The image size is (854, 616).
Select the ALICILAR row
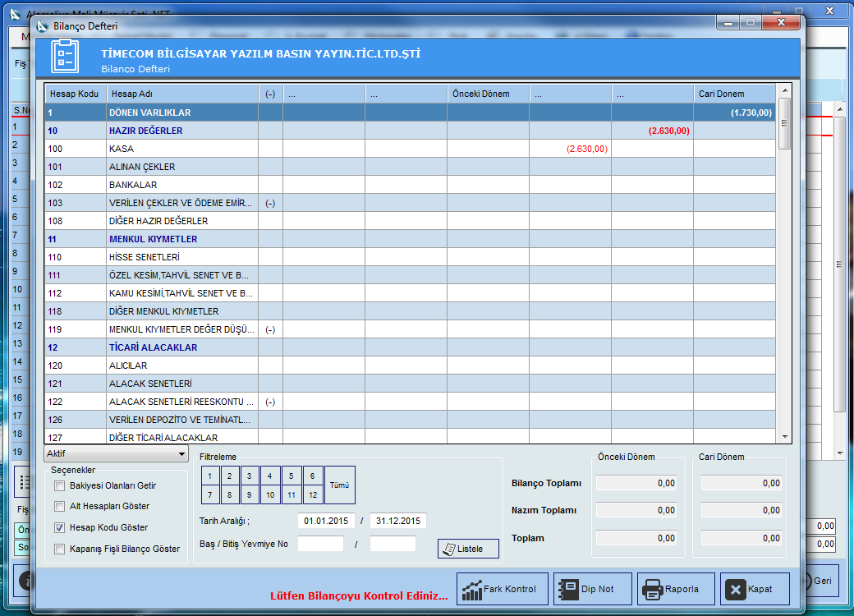coord(410,365)
